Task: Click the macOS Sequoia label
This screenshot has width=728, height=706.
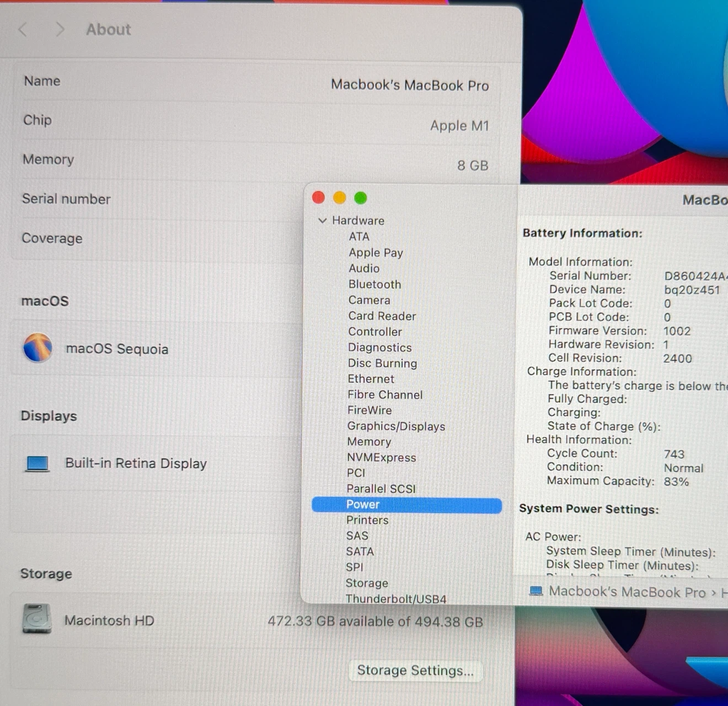Action: click(117, 349)
